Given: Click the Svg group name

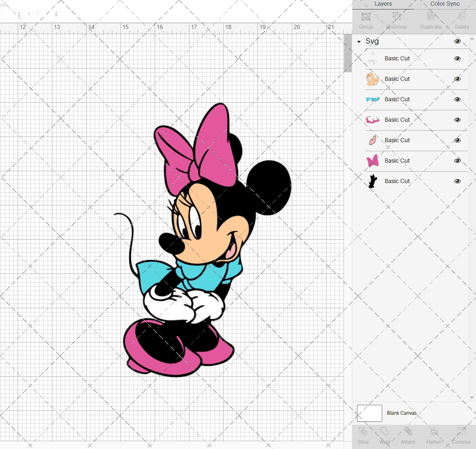Looking at the screenshot, I should click(x=372, y=41).
